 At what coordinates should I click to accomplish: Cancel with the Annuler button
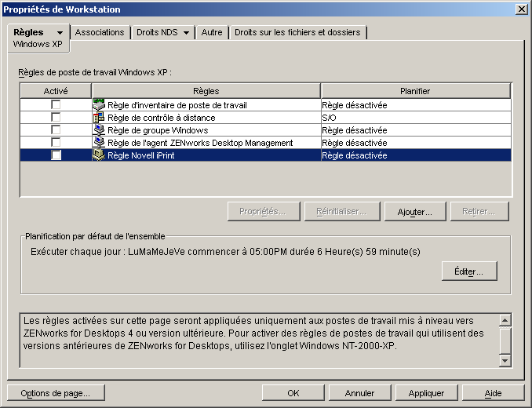359,393
